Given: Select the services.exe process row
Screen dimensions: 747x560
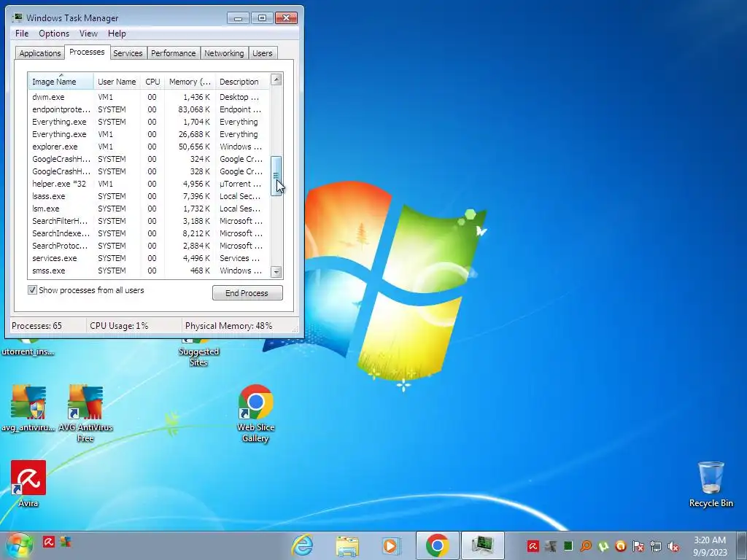Looking at the screenshot, I should [149, 258].
